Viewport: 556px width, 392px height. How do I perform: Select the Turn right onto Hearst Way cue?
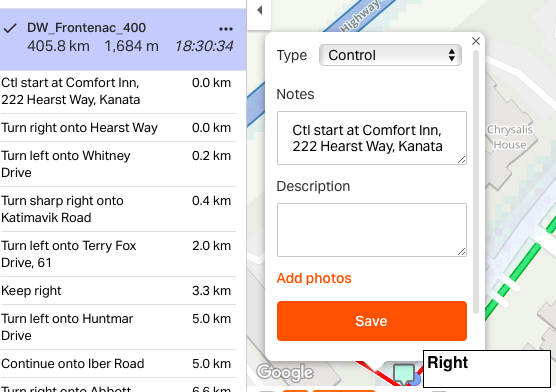pos(118,128)
